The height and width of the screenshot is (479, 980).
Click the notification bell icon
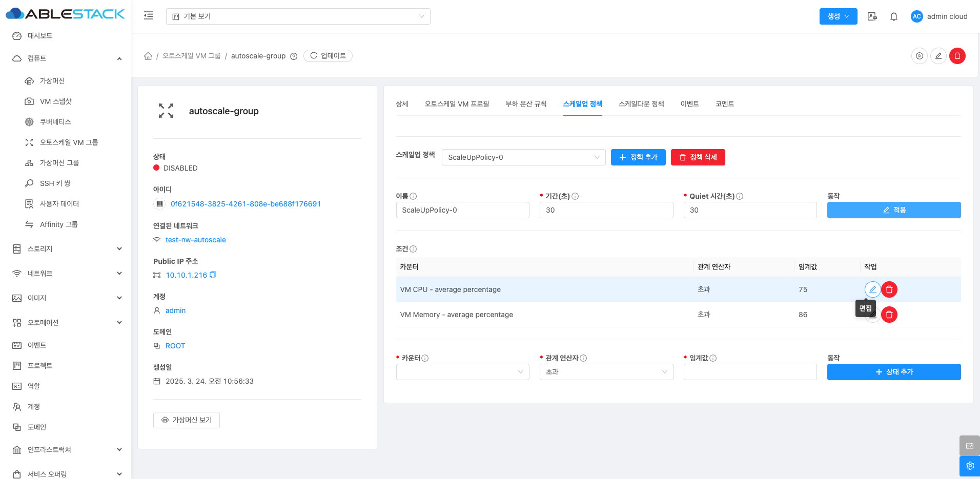pyautogui.click(x=893, y=16)
